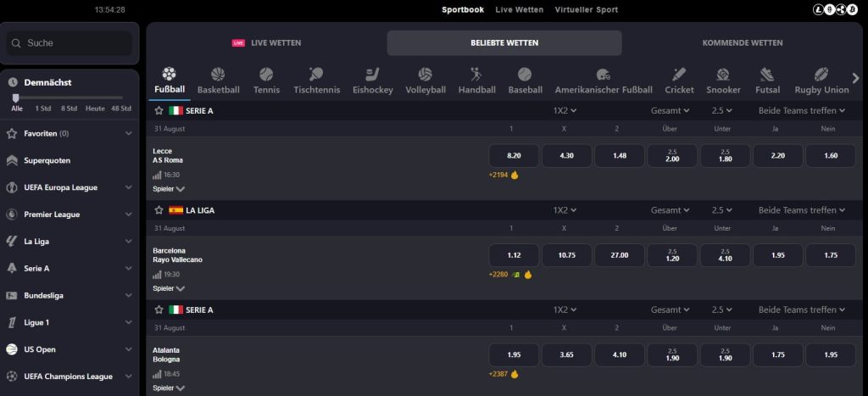Viewport: 868px width, 396px height.
Task: Favorite the La Liga league with star
Action: click(159, 210)
